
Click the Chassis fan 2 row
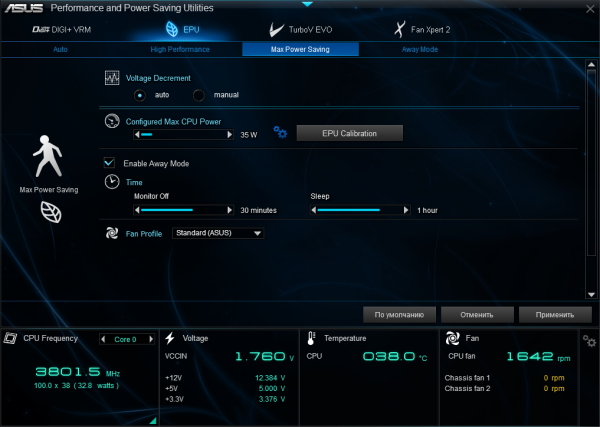[x=504, y=388]
